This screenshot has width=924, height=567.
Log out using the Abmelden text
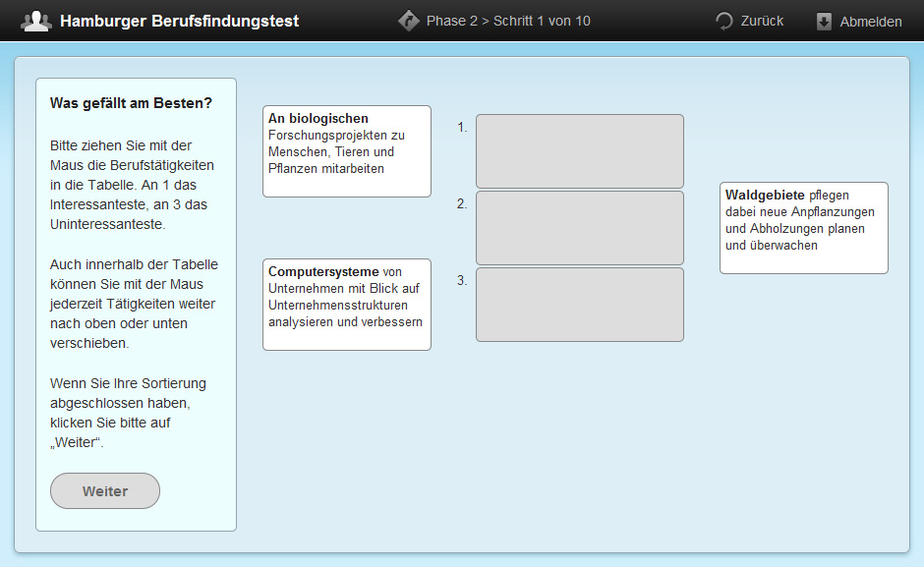tap(870, 22)
